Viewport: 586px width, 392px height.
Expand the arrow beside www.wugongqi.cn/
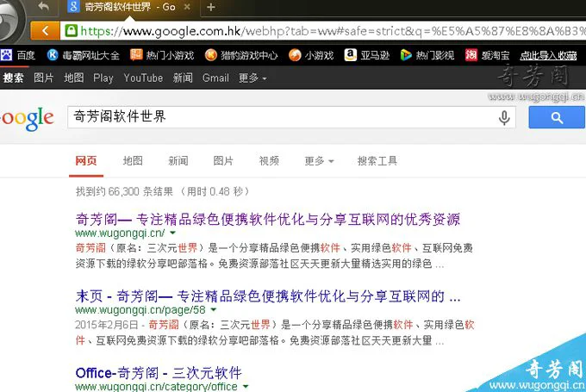pyautogui.click(x=172, y=233)
